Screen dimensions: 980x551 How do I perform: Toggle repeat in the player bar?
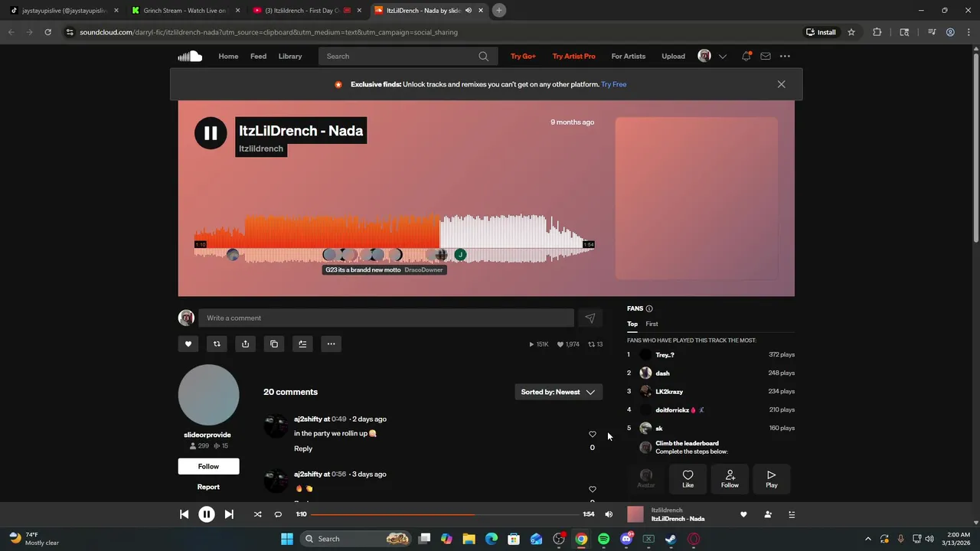[278, 514]
